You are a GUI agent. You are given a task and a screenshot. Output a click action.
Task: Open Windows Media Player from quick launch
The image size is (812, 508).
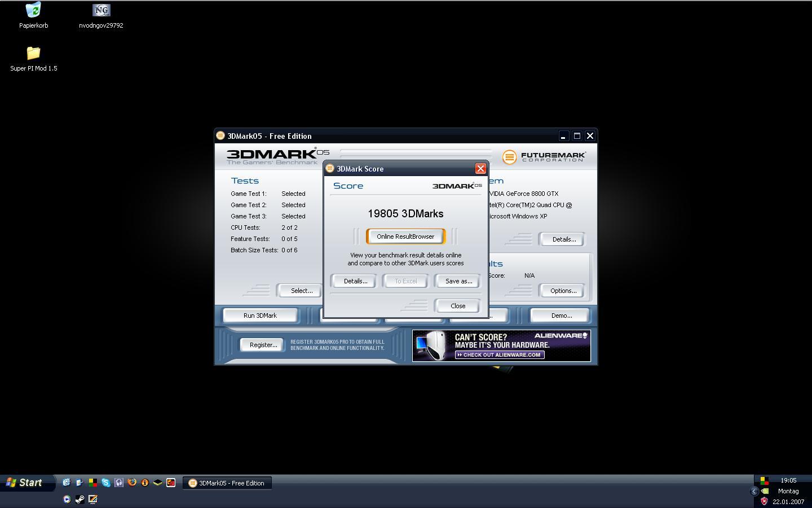click(x=67, y=499)
